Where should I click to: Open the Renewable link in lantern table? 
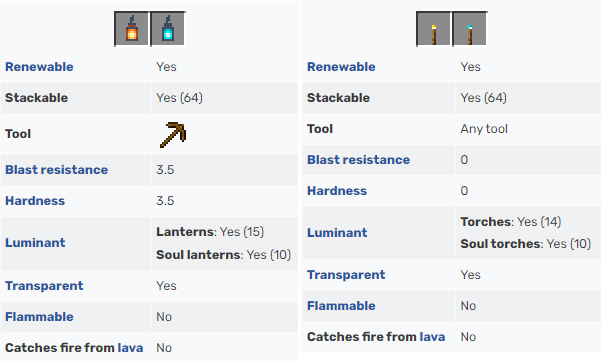click(x=39, y=67)
